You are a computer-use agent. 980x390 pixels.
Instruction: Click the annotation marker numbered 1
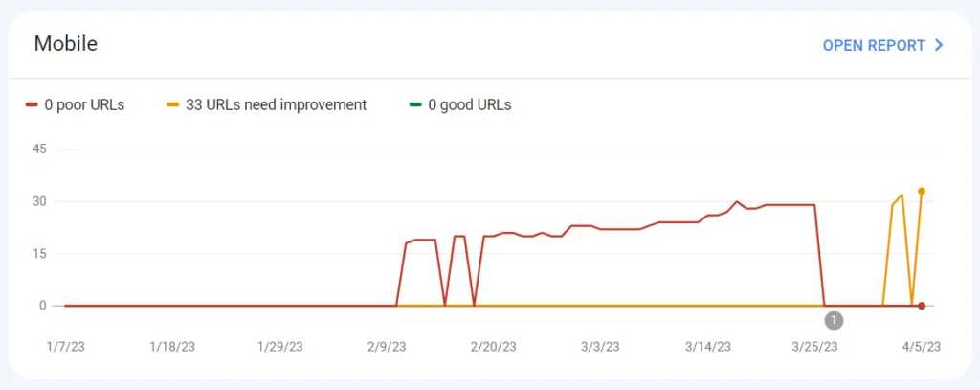835,320
